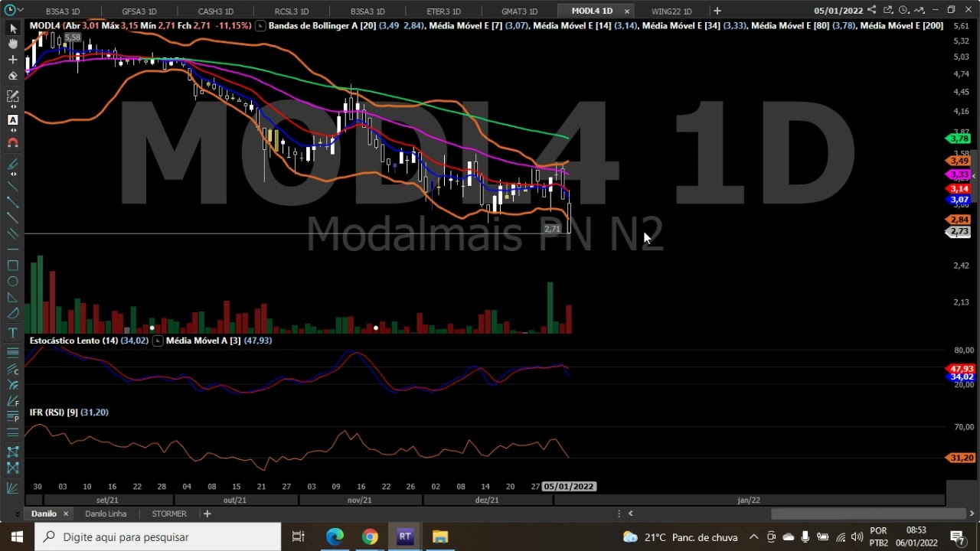Click the share icon beside the date
The width and height of the screenshot is (980, 551).
[872, 11]
